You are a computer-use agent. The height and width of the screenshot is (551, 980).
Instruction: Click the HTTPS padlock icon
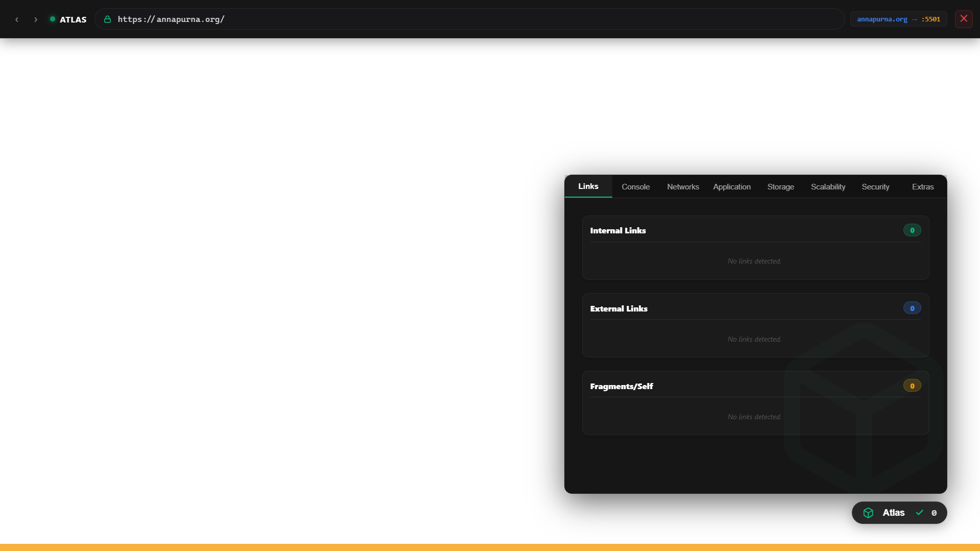107,19
